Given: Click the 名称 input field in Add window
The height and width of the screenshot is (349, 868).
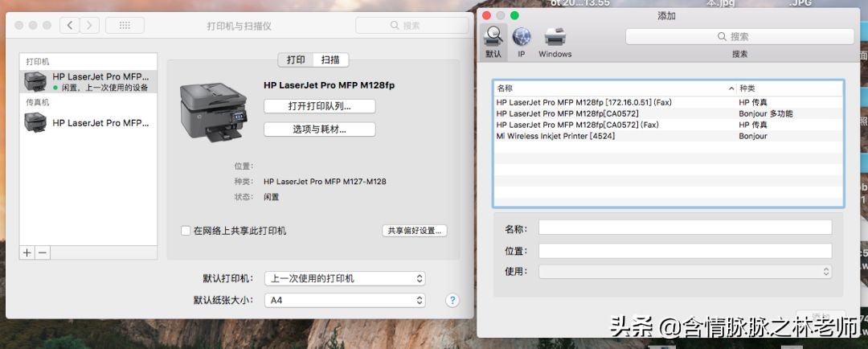Looking at the screenshot, I should tap(686, 228).
